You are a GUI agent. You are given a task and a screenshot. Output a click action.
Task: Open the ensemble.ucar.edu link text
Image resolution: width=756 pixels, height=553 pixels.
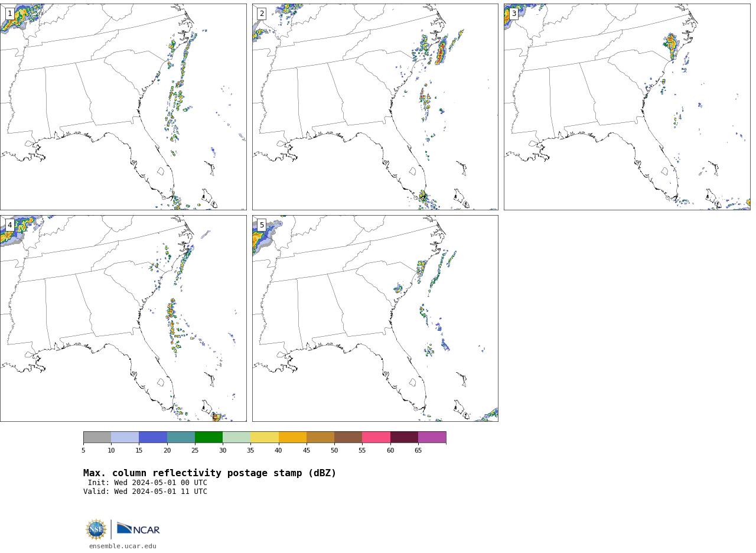point(123,547)
